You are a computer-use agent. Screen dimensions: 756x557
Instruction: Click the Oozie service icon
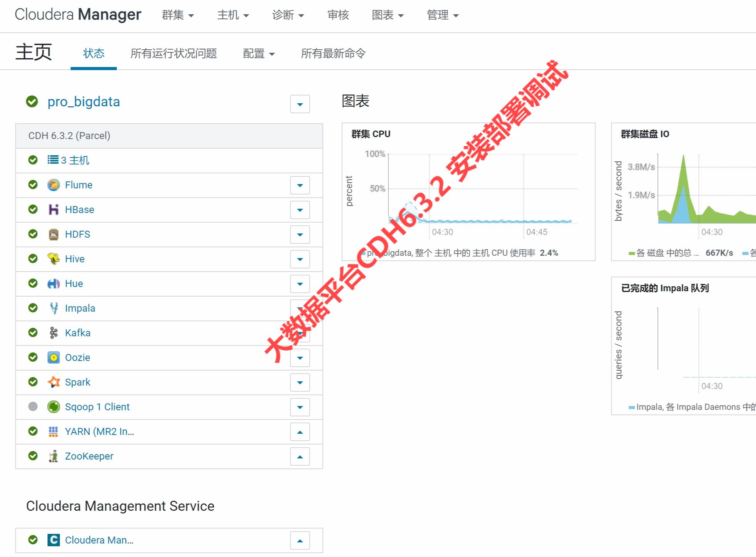click(54, 357)
